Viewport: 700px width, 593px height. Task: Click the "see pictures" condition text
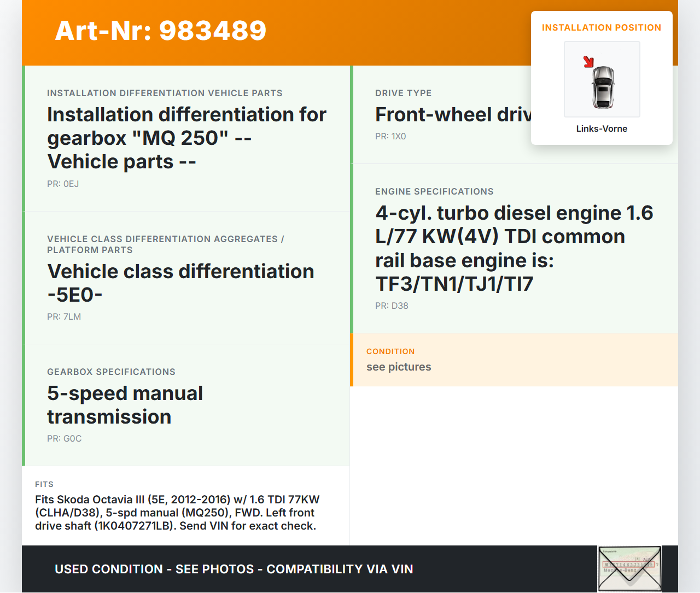click(x=399, y=367)
